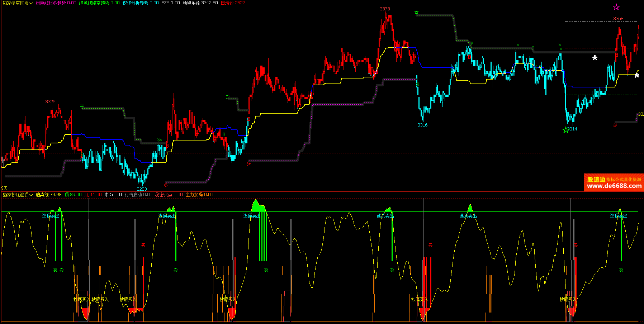Screen dimensions: 644x324
Task: Click the 秘密买点 indicator label
Action: 169,195
